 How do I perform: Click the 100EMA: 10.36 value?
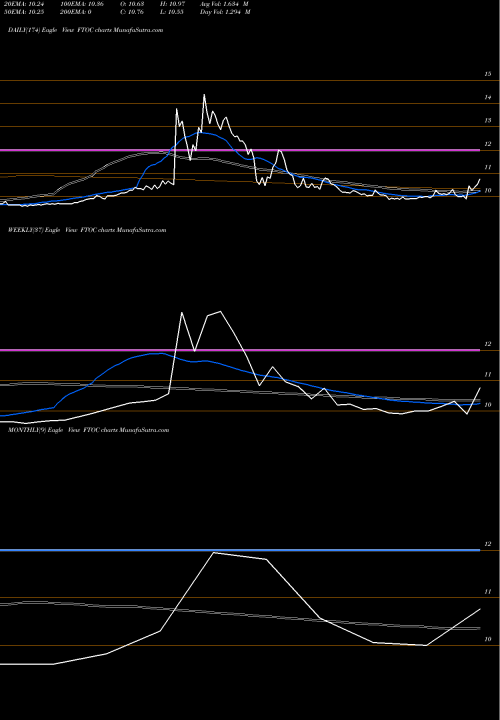pos(82,4)
